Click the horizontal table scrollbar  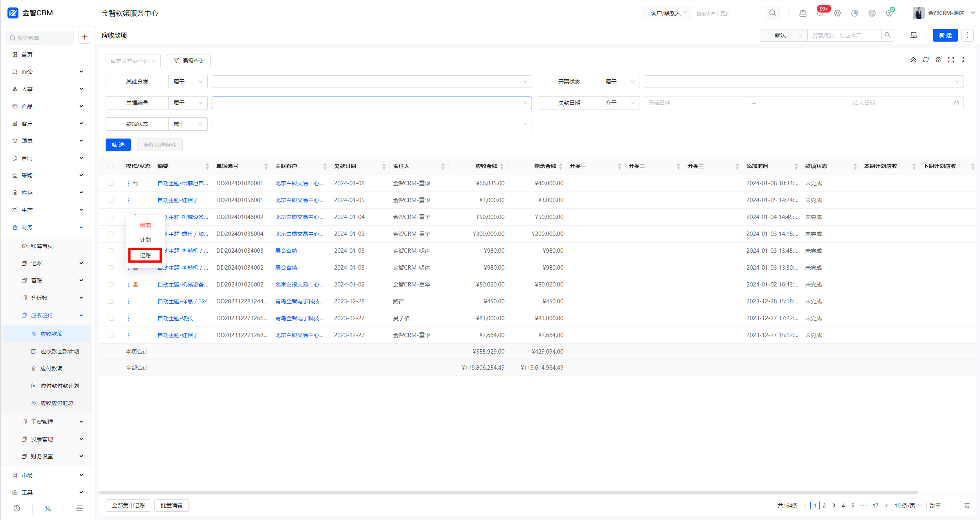point(509,493)
